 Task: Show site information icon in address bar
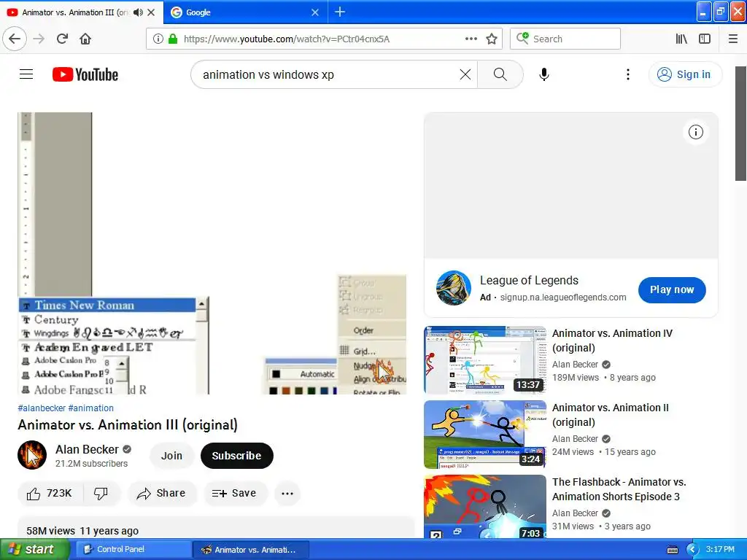tap(158, 39)
